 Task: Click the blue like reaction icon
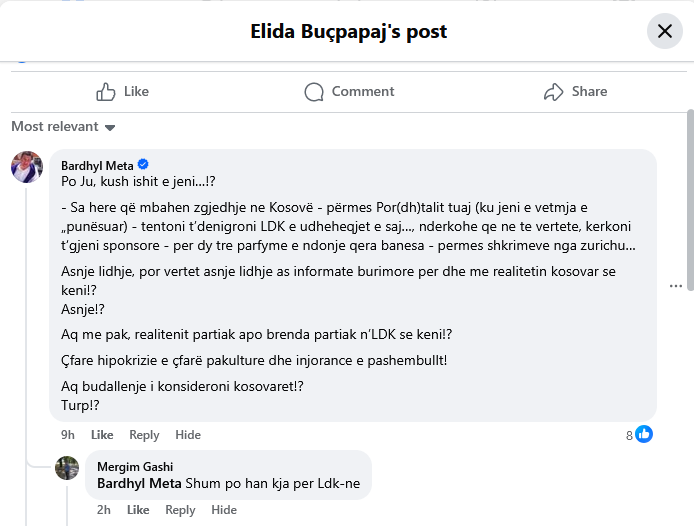[644, 434]
